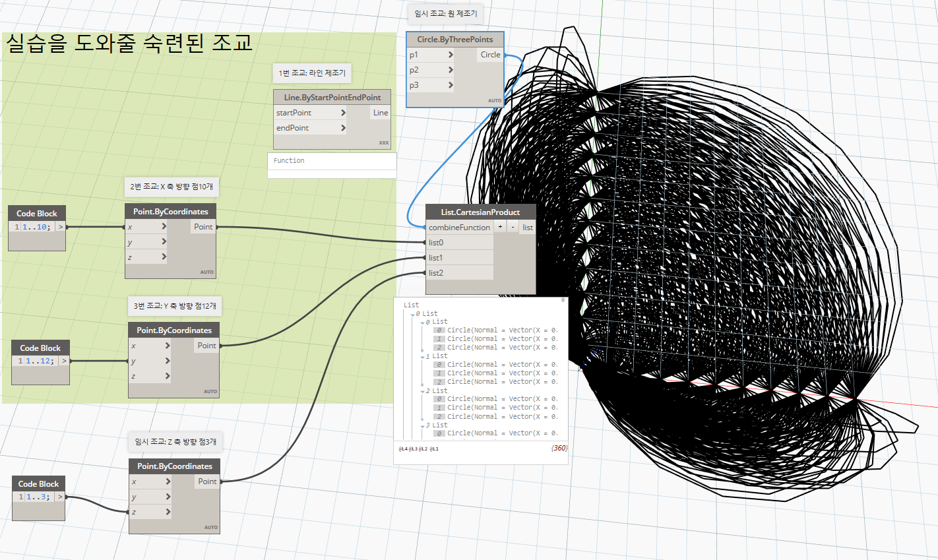Click the list2 input port on List.CartesianProduct
The width and height of the screenshot is (938, 560).
[x=459, y=273]
